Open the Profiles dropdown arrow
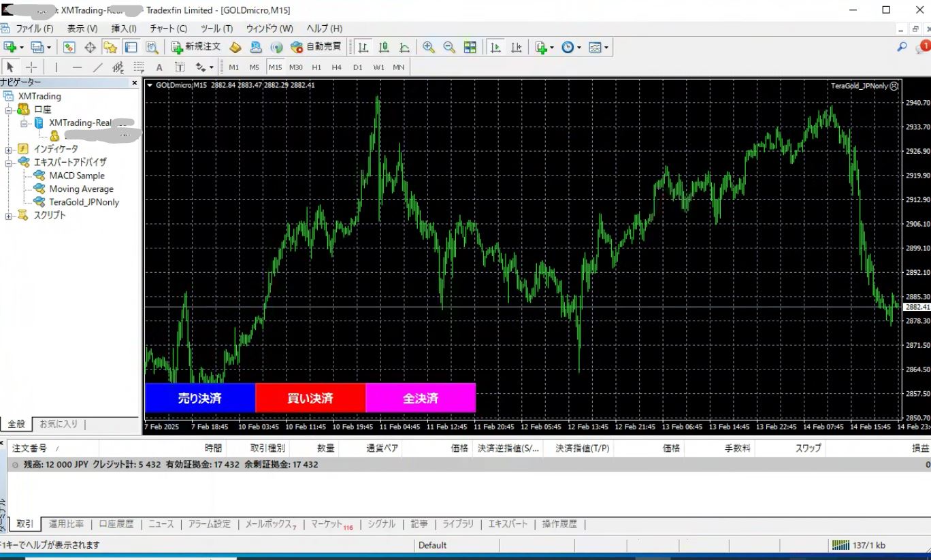 tap(49, 48)
